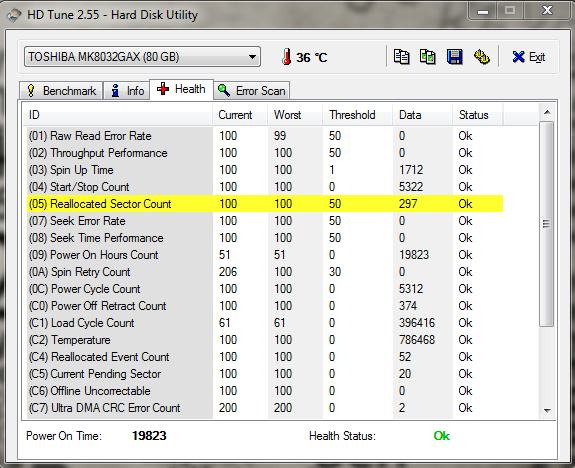The width and height of the screenshot is (575, 468).
Task: Select the Offline Uncorrectable row
Action: (x=265, y=391)
